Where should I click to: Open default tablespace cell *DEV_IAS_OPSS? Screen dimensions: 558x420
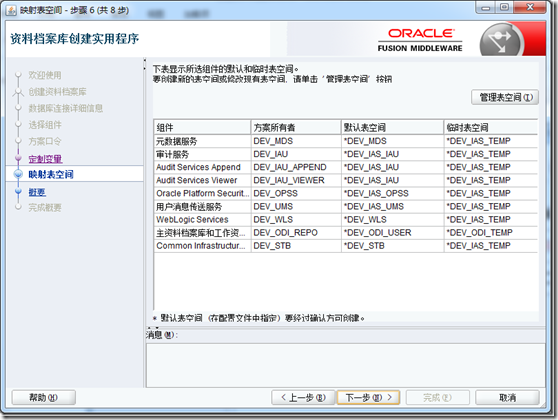click(393, 194)
